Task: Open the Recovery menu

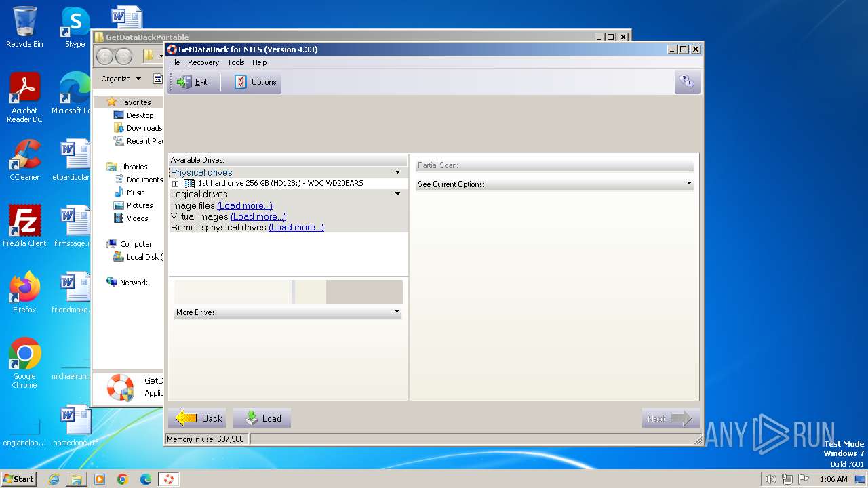Action: (x=203, y=62)
